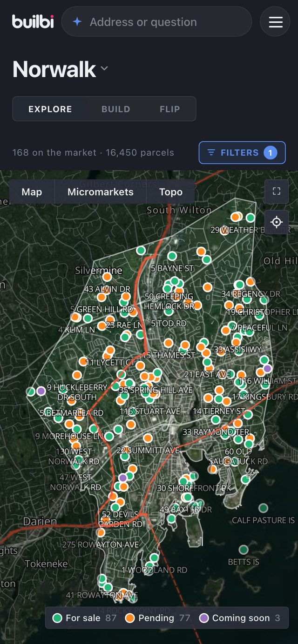
Task: Click the 15 THAMES ST label
Action: click(169, 355)
